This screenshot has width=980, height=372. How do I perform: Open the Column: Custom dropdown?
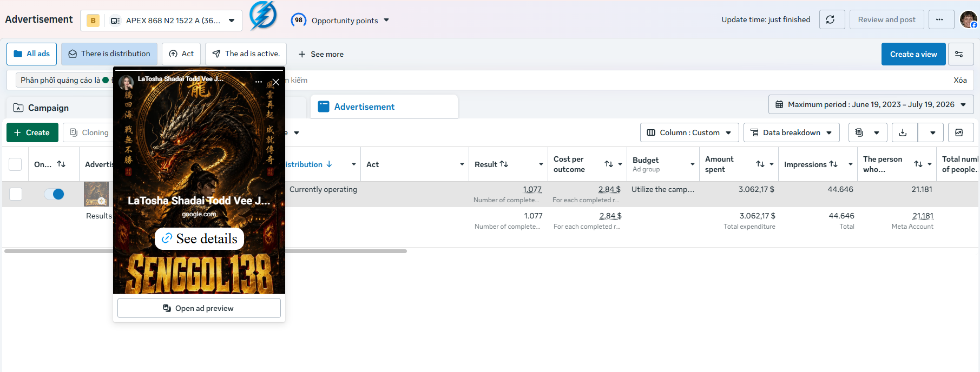689,132
